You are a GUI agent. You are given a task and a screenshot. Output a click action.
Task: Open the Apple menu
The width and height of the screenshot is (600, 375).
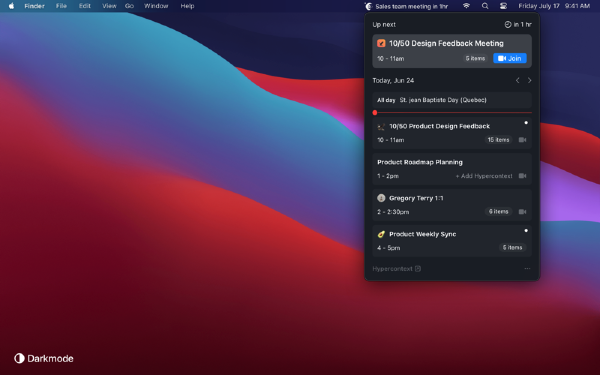pos(11,6)
